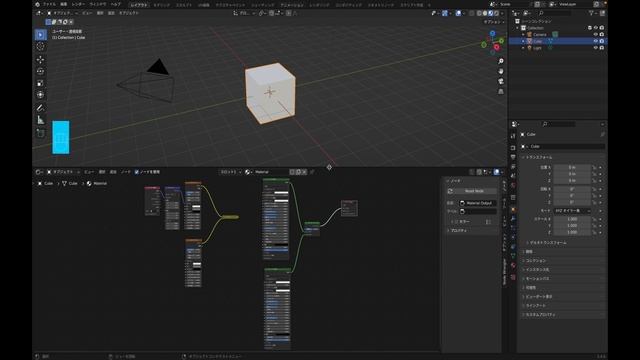The height and width of the screenshot is (360, 640).
Task: Toggle the Use Nodes checkbox
Action: [137, 172]
